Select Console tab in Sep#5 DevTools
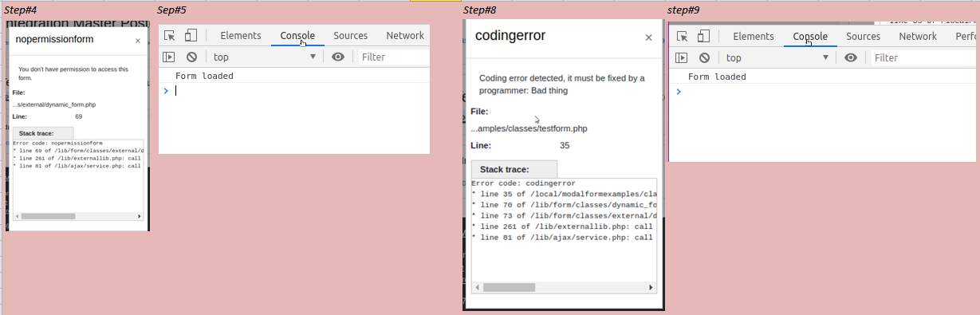This screenshot has height=315, width=980. click(x=297, y=35)
